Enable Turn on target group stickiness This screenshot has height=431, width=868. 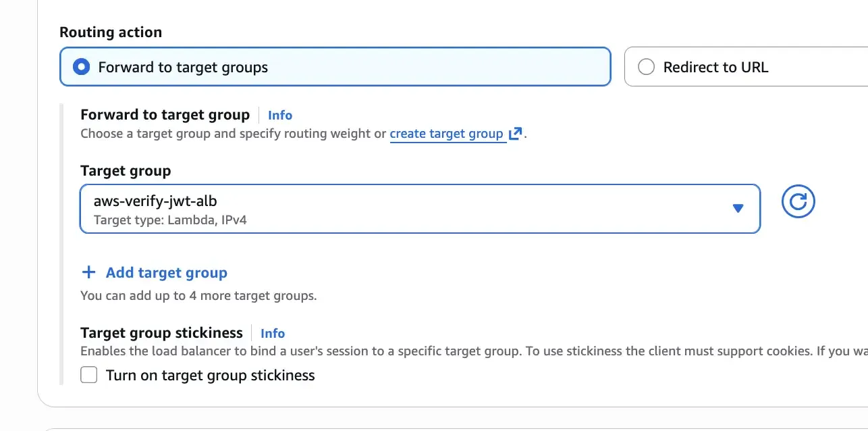click(88, 374)
